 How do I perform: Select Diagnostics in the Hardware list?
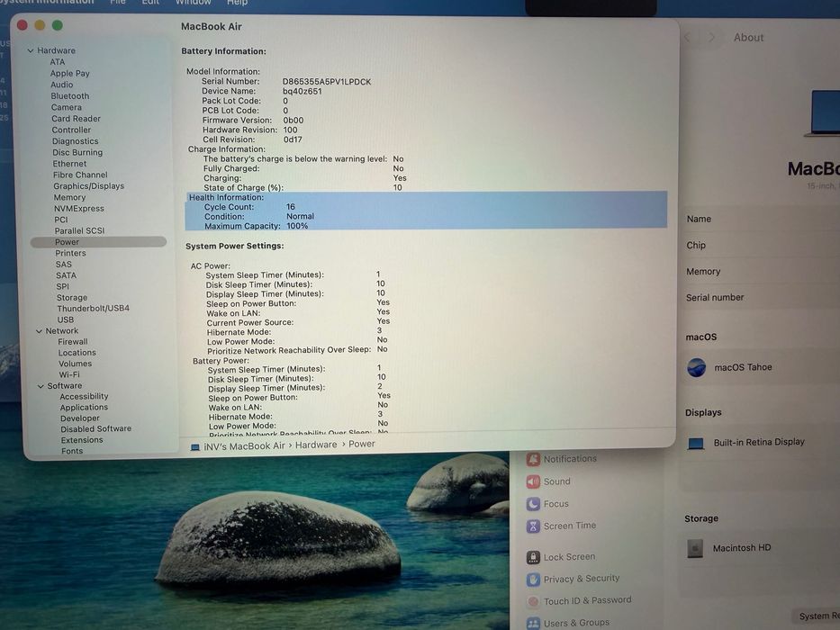coord(75,141)
